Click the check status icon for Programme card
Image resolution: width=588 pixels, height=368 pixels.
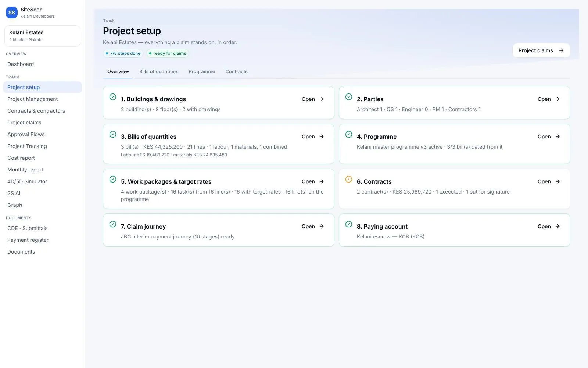(x=349, y=134)
